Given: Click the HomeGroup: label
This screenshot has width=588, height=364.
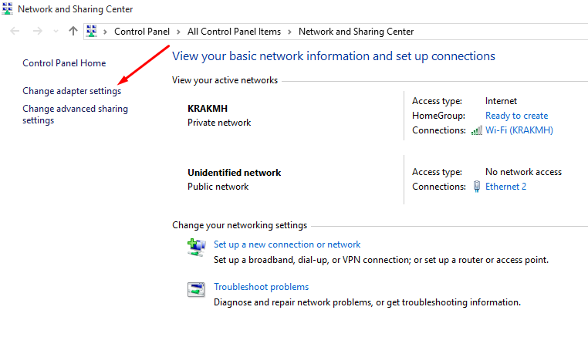Looking at the screenshot, I should click(x=438, y=116).
